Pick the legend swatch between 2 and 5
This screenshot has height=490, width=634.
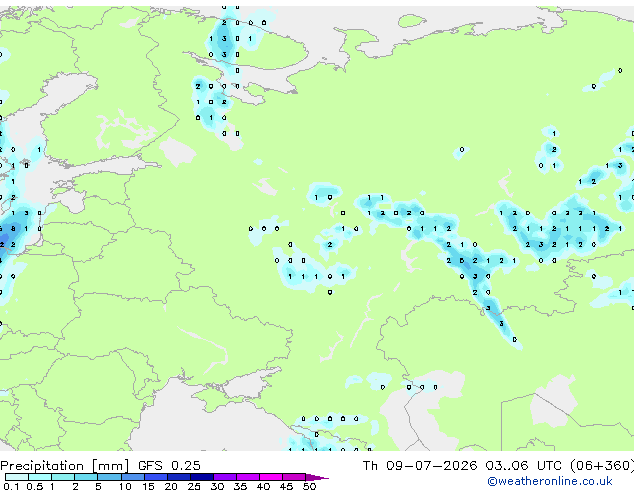click(86, 477)
